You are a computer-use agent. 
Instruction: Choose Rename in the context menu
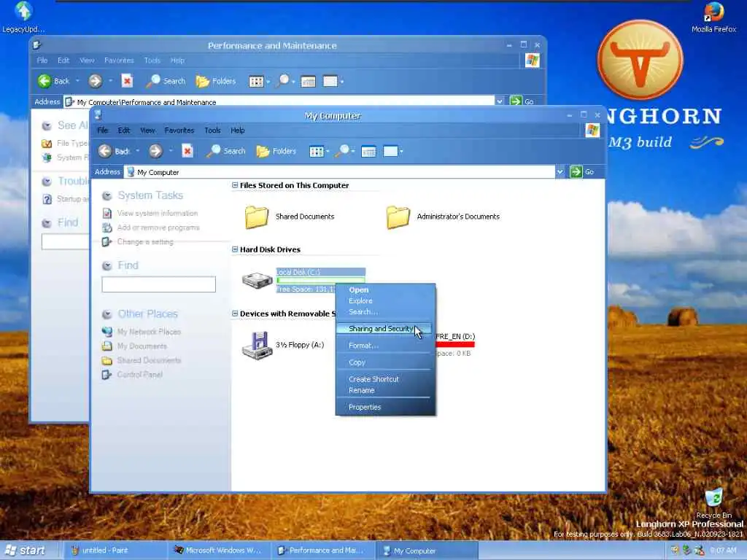385,390
